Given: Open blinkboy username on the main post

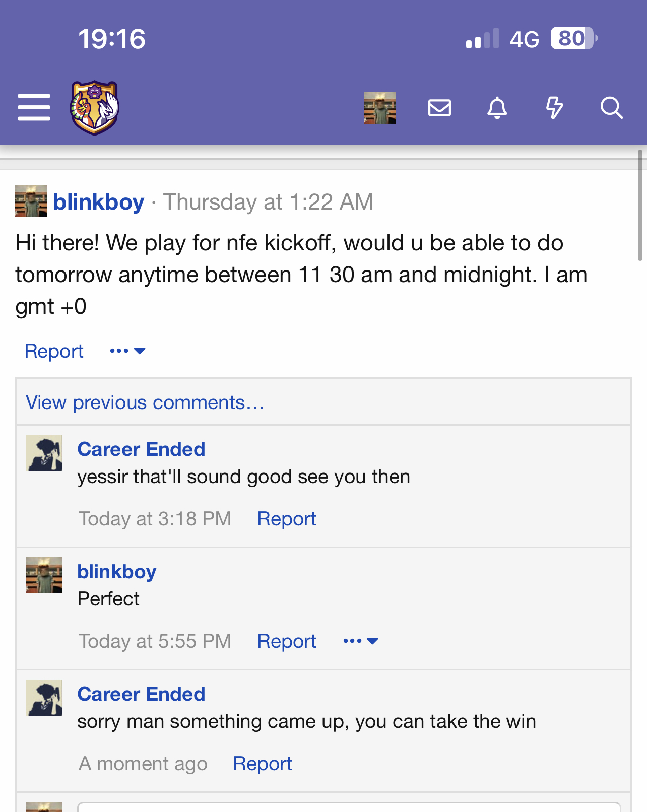Looking at the screenshot, I should [x=99, y=202].
